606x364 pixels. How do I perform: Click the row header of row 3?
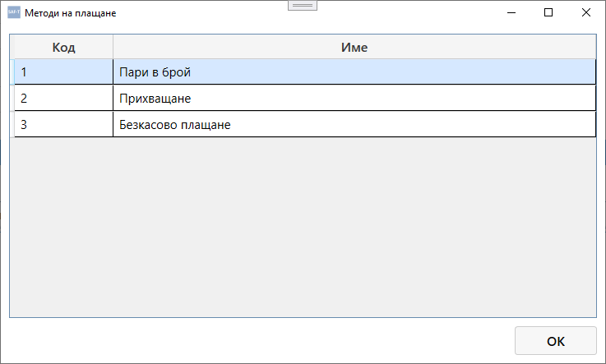(x=12, y=124)
